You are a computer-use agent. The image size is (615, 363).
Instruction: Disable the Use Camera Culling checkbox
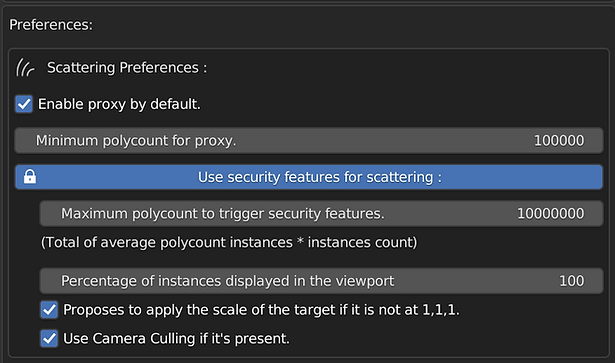click(x=49, y=338)
